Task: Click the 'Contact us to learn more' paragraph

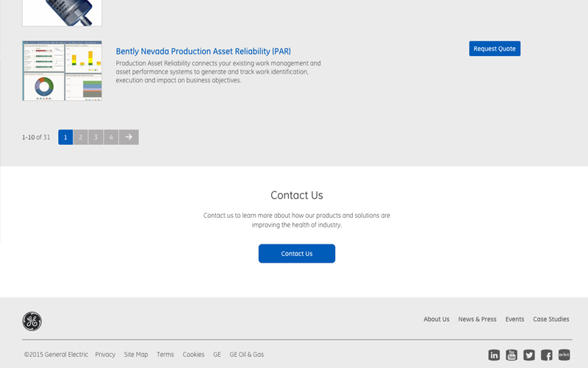Action: (297, 220)
